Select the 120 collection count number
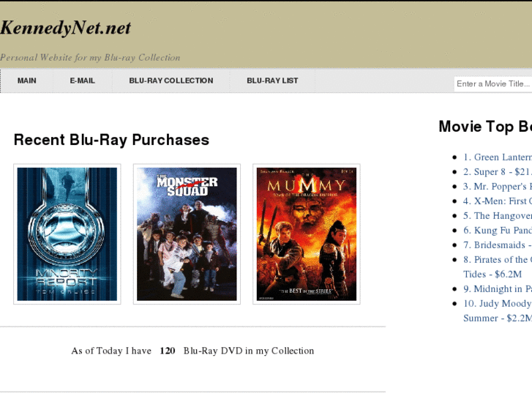This screenshot has width=532, height=399. coord(168,351)
